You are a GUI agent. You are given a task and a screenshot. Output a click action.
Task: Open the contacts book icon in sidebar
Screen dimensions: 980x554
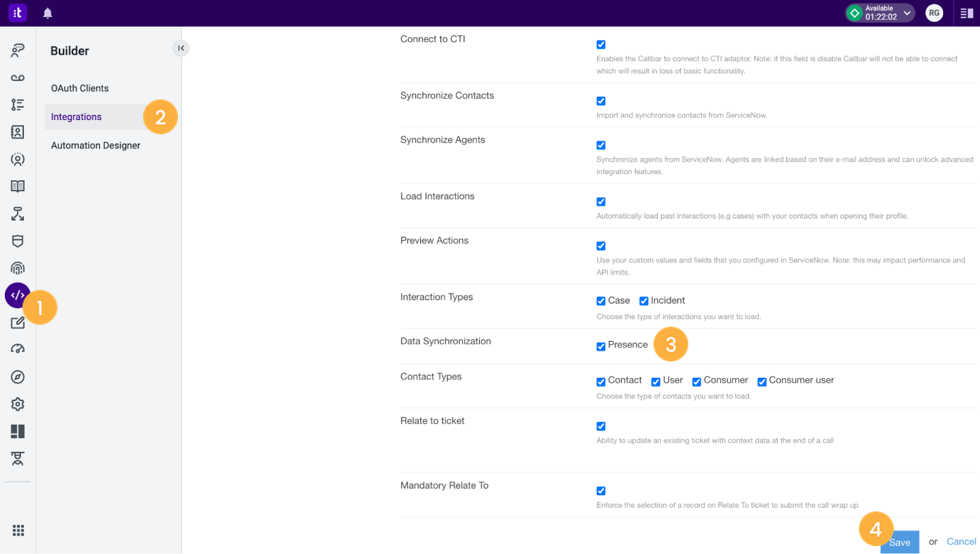click(x=18, y=132)
